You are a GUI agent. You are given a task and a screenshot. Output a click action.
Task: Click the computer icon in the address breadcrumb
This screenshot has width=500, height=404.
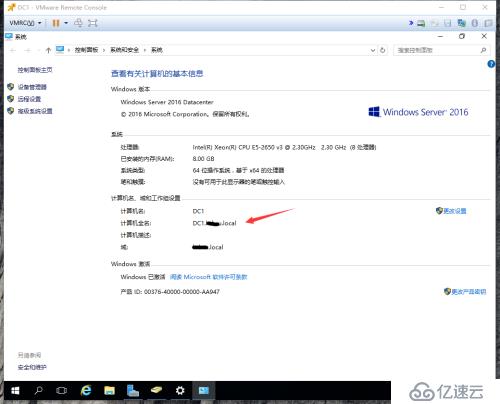[60, 50]
